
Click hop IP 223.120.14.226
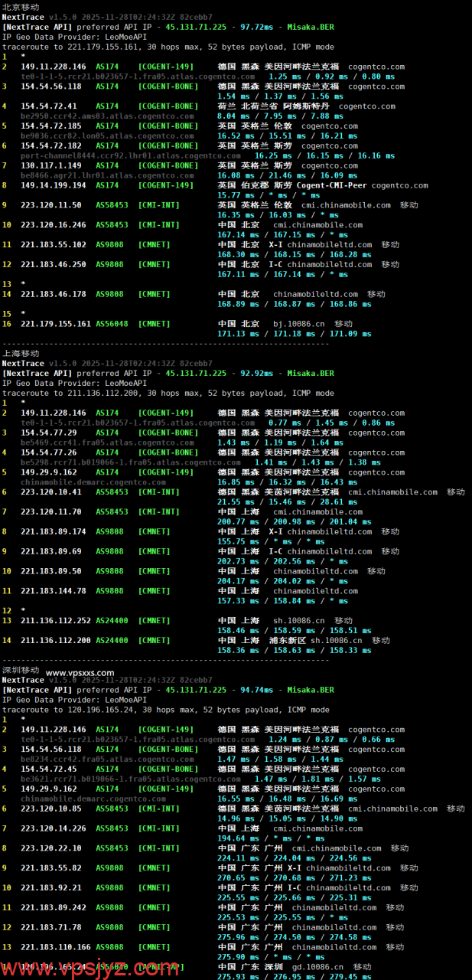[54, 828]
